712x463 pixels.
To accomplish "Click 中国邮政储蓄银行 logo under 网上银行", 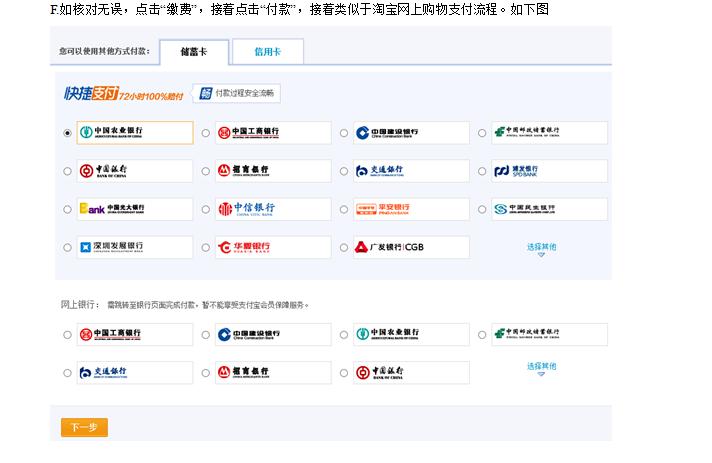I will tap(549, 334).
